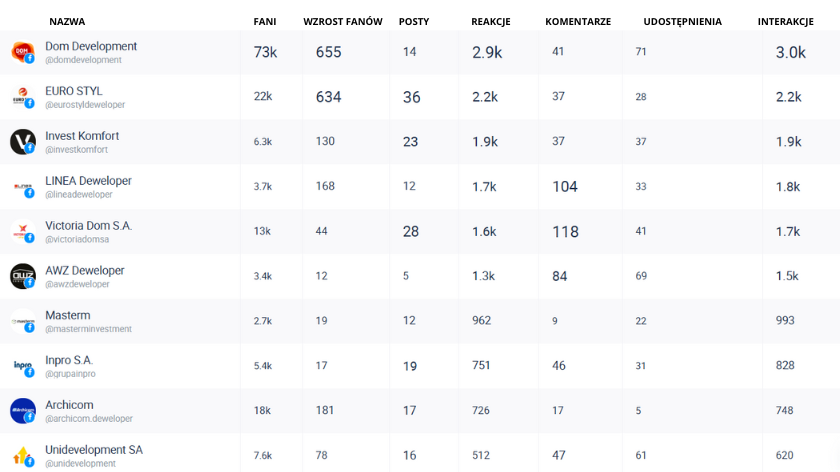This screenshot has height=472, width=840.
Task: Sort by REAKCJE column header
Action: click(491, 21)
